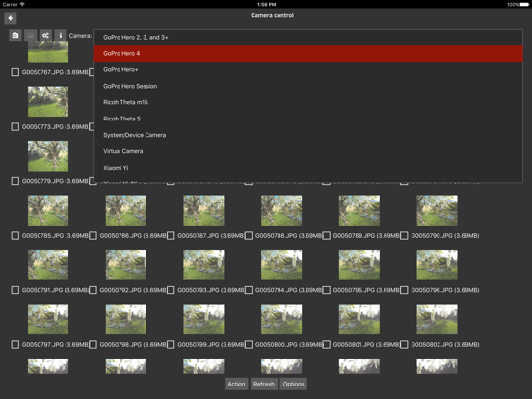This screenshot has height=399, width=532.
Task: Choose GoPro Hero+ from camera list
Action: (308, 70)
